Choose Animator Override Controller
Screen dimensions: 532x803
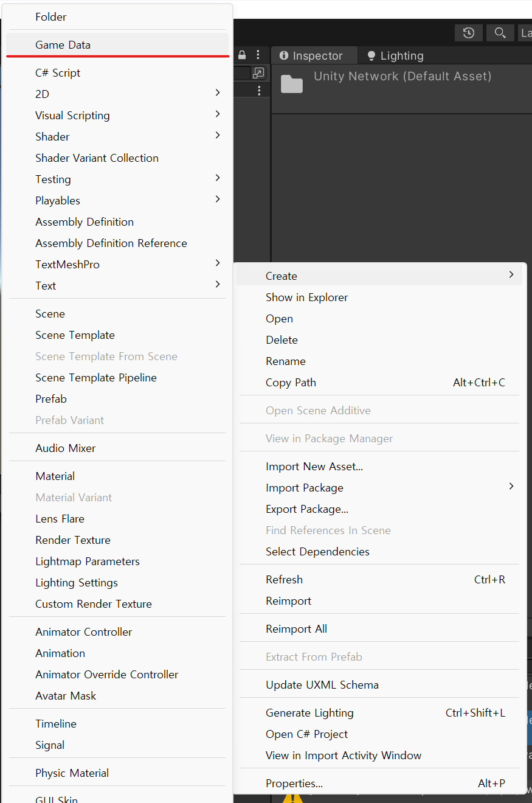(117, 675)
